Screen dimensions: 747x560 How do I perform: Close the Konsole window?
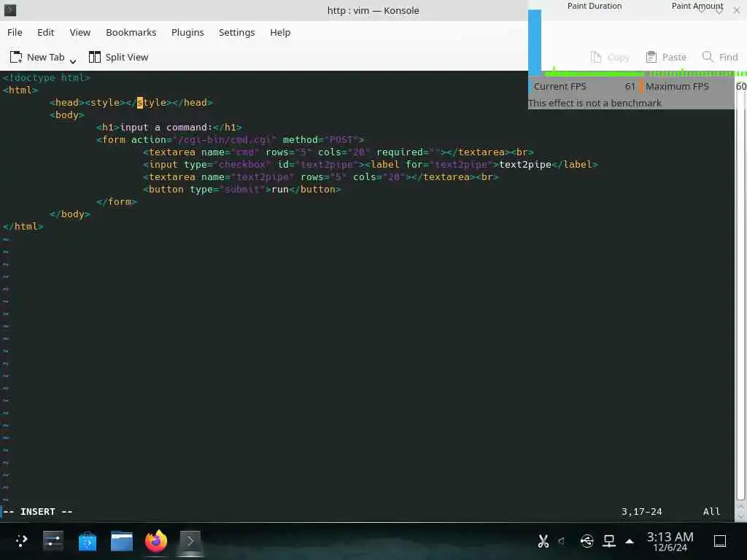[x=737, y=10]
